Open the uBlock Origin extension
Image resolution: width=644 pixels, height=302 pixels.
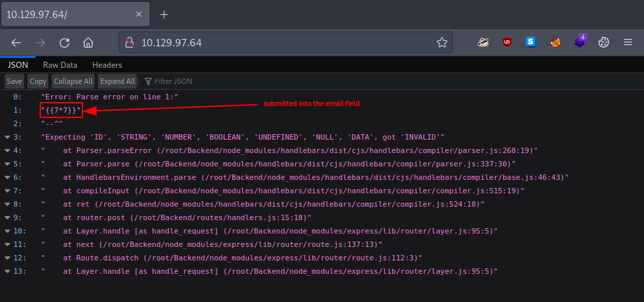(506, 42)
